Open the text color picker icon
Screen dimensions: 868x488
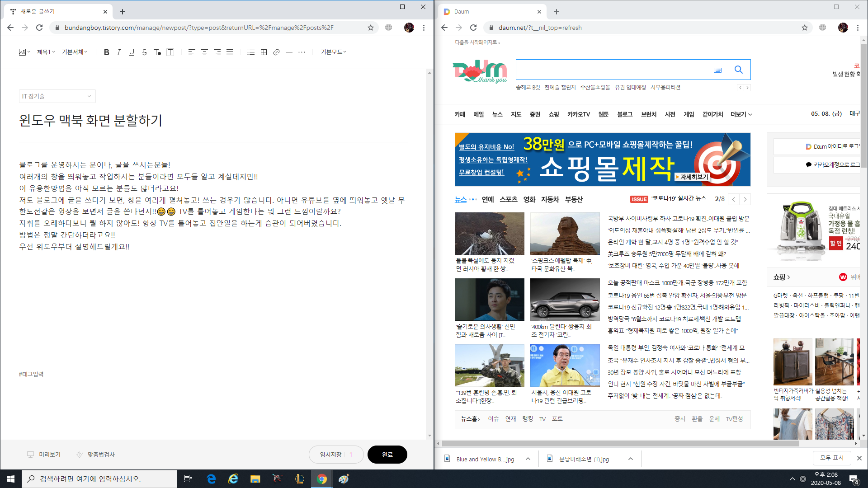click(157, 52)
